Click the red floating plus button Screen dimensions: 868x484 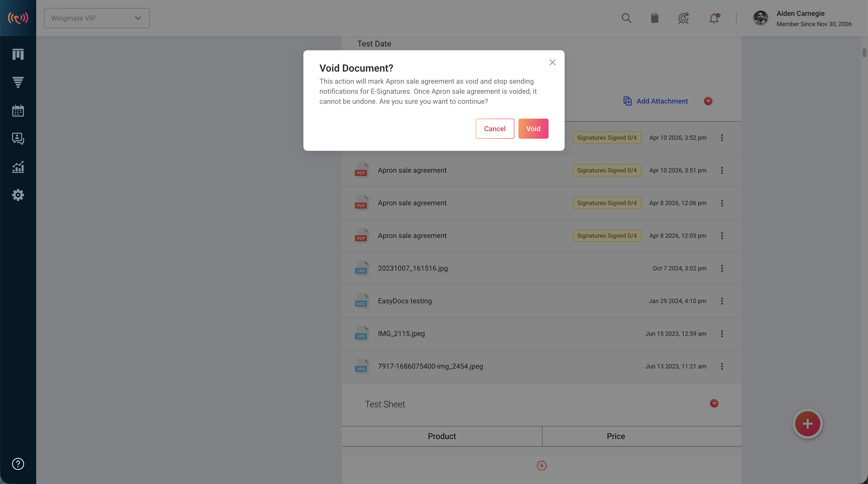pyautogui.click(x=807, y=424)
